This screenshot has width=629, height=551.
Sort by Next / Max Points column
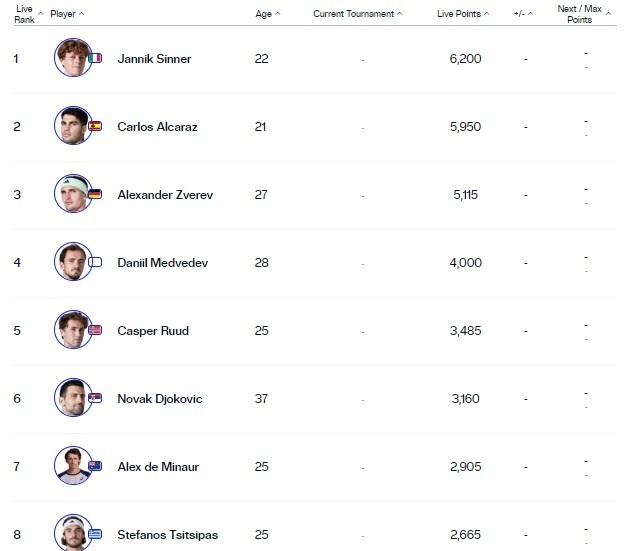581,14
